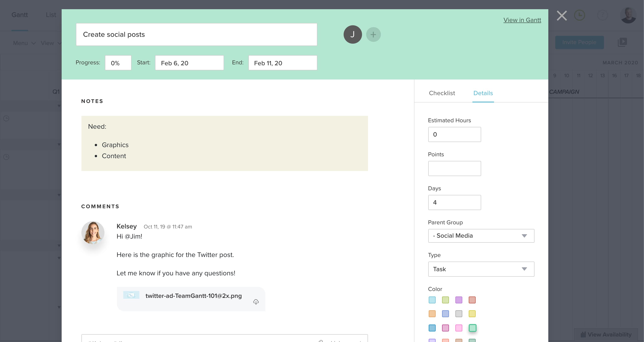The width and height of the screenshot is (644, 342).
Task: Click Kelsey's profile photo
Action: click(x=93, y=233)
